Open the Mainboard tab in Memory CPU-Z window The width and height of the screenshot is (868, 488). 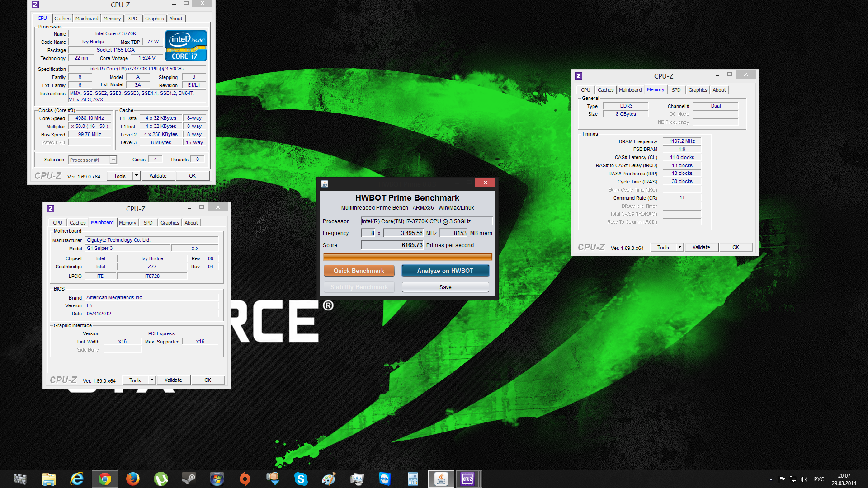point(630,90)
